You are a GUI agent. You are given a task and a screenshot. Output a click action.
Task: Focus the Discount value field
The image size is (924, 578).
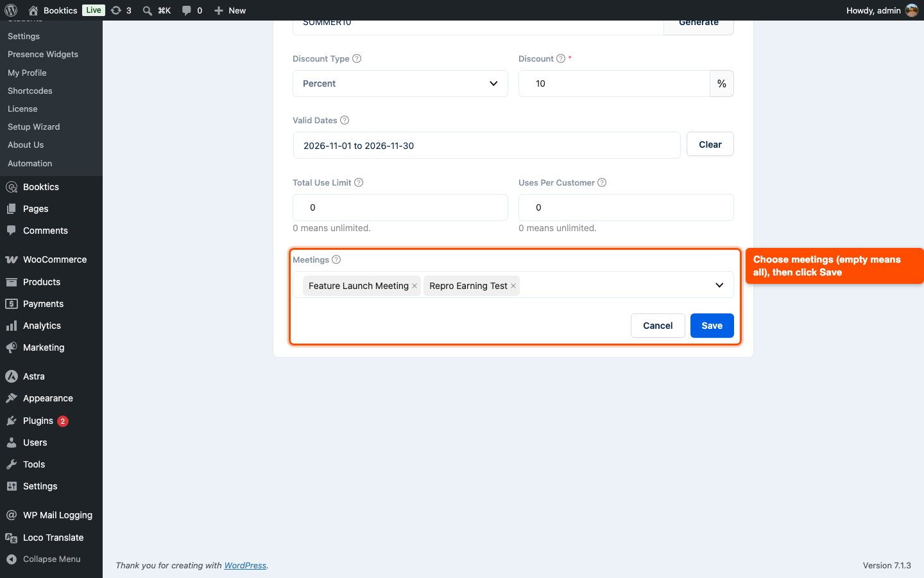pos(614,83)
